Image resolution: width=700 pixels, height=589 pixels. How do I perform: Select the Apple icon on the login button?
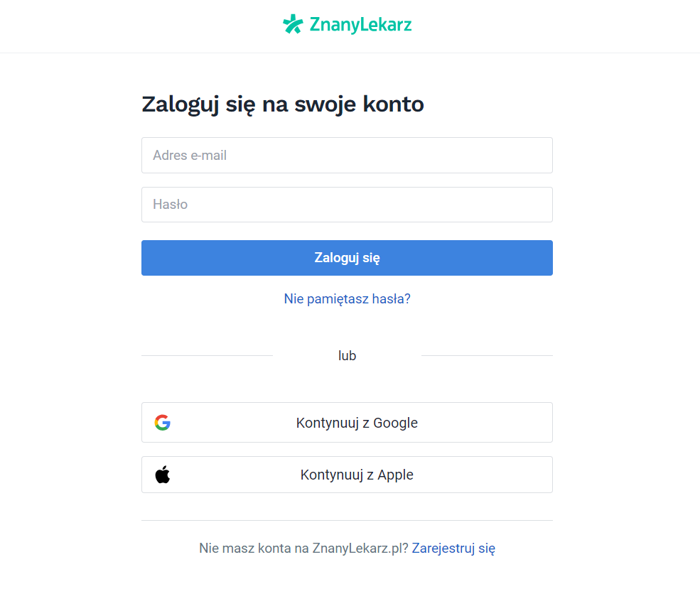coord(163,475)
